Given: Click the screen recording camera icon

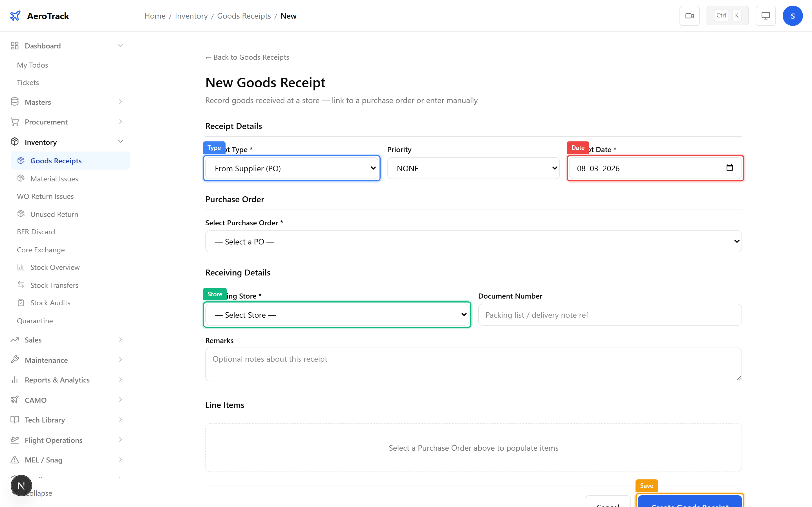Looking at the screenshot, I should [x=690, y=15].
